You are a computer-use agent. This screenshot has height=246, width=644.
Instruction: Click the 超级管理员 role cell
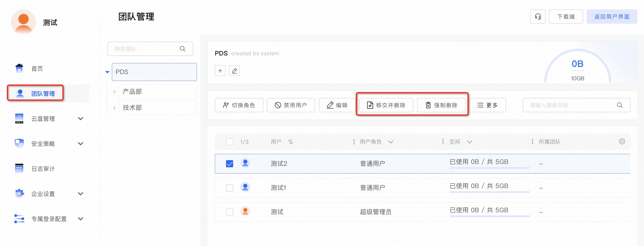[375, 212]
